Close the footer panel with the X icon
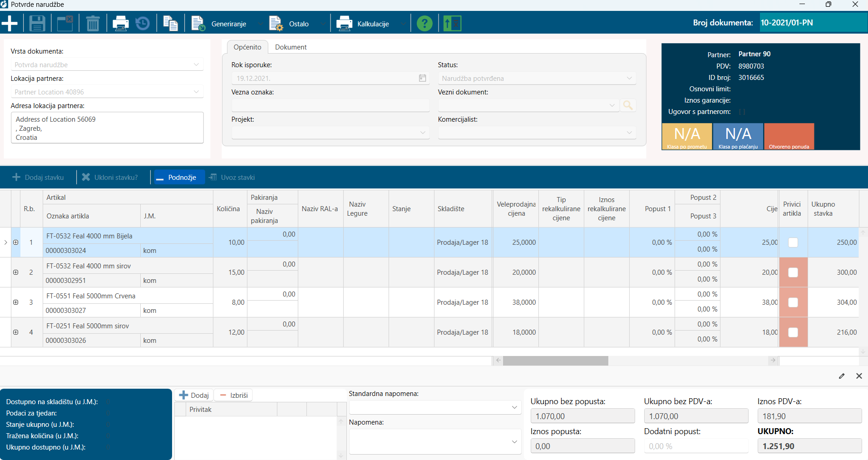This screenshot has height=460, width=868. (x=859, y=376)
